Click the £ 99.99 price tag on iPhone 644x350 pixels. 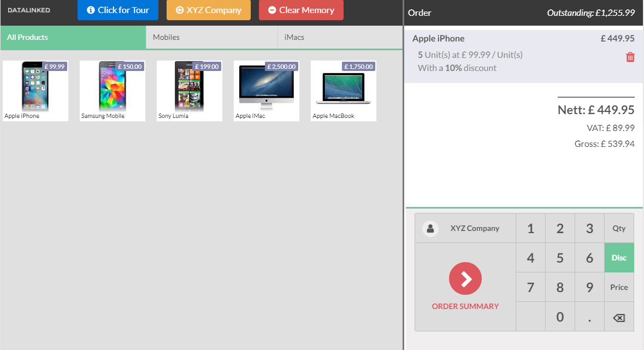pos(55,67)
